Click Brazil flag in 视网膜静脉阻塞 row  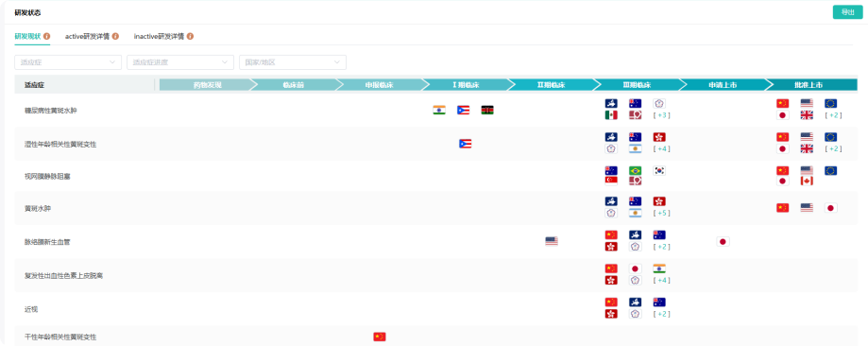[x=635, y=171]
